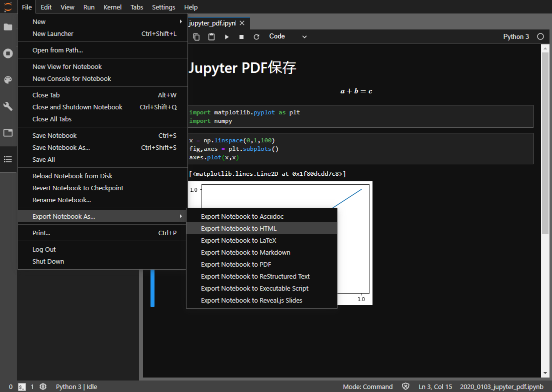Expand the New submenu arrow
552x392 pixels.
coord(180,22)
